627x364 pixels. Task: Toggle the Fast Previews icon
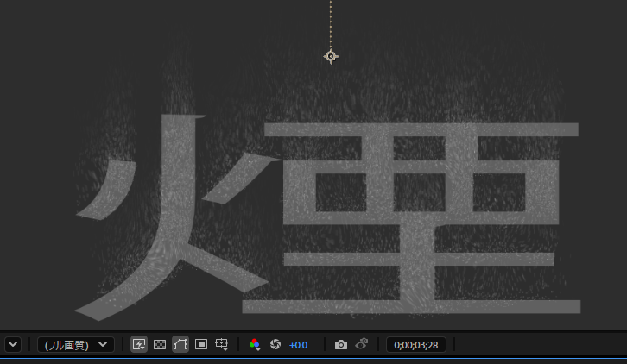coord(139,344)
